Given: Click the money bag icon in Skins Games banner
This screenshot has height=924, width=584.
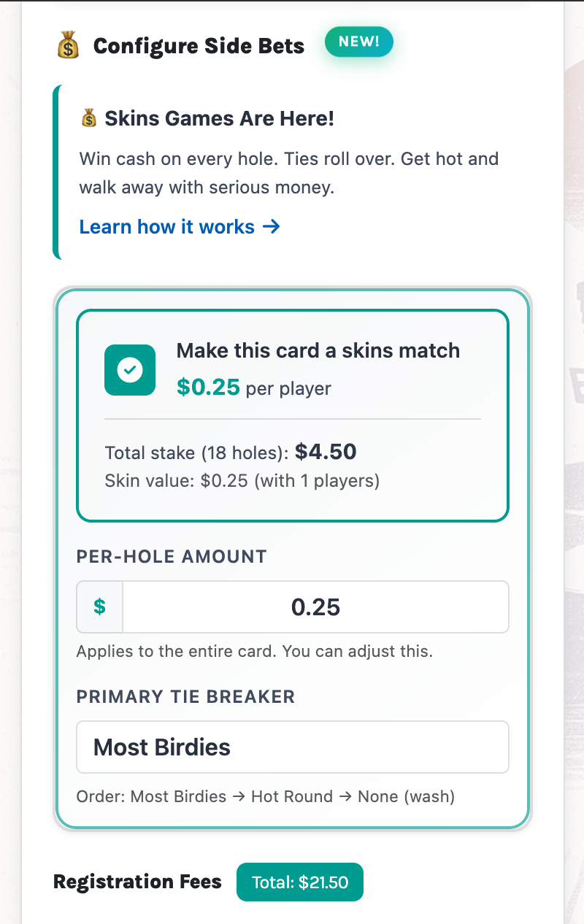Looking at the screenshot, I should (88, 118).
